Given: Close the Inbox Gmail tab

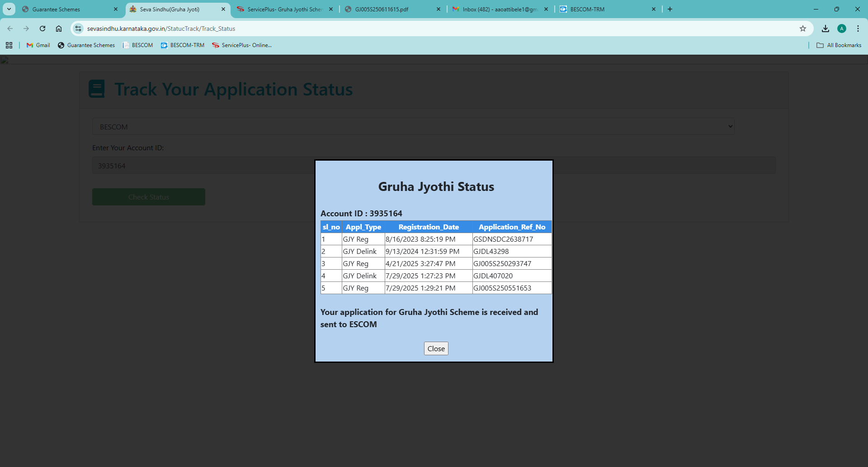Looking at the screenshot, I should tap(546, 9).
